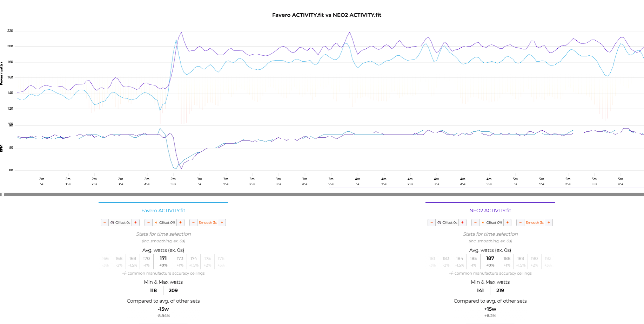Viewport: 644px width, 324px height.
Task: Increase NEO2 time offset with plus
Action: [462, 223]
